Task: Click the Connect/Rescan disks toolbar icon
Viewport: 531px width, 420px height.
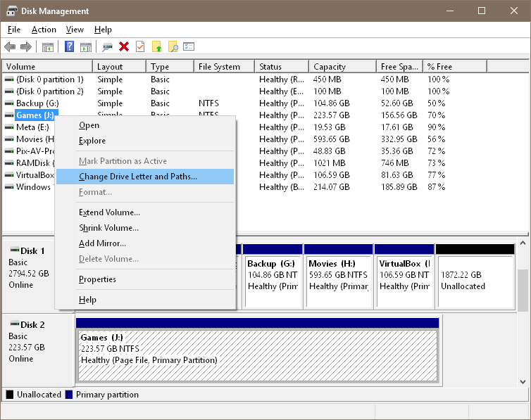Action: click(x=107, y=46)
